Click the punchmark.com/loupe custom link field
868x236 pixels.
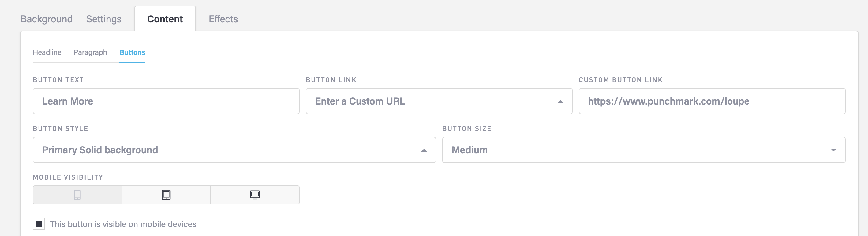pos(712,101)
